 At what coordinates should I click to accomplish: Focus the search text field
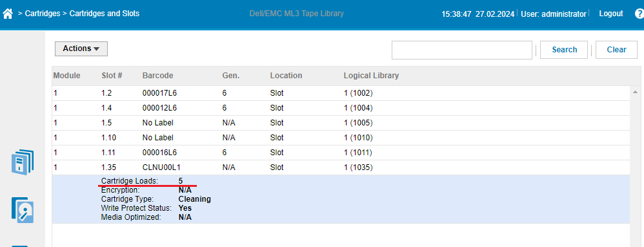click(462, 50)
